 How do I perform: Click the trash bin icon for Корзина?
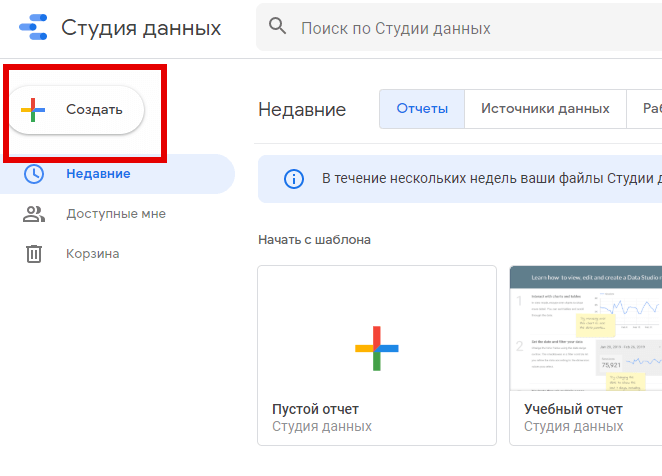click(34, 254)
